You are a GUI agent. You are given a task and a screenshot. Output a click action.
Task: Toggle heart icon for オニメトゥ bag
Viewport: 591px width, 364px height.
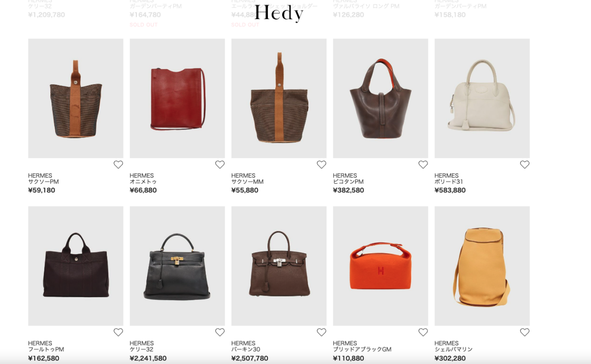point(220,165)
